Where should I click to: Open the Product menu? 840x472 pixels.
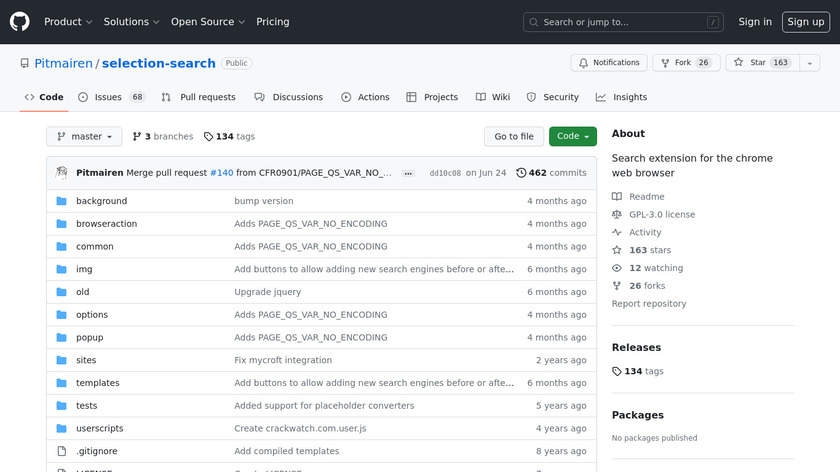pos(68,22)
